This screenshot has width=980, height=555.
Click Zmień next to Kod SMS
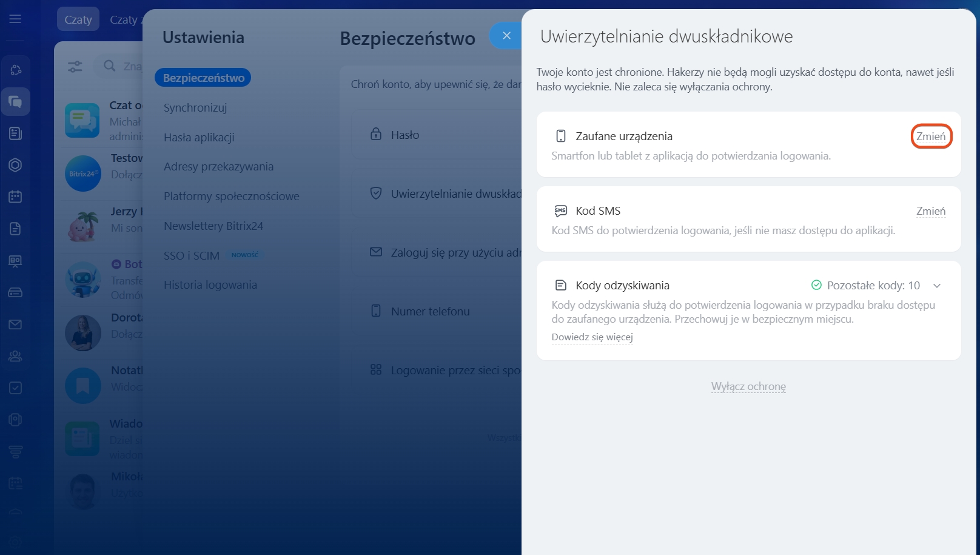pos(931,211)
